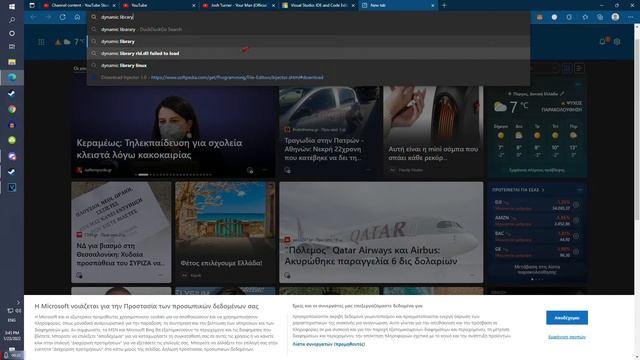Open the MSN notifications bell
This screenshot has height=360, width=640.
coord(603,42)
